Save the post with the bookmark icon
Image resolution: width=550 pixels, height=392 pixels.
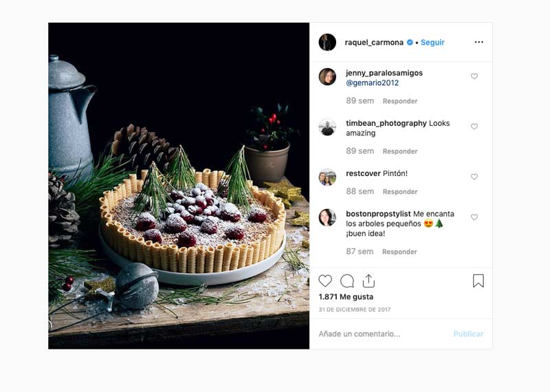(x=478, y=281)
